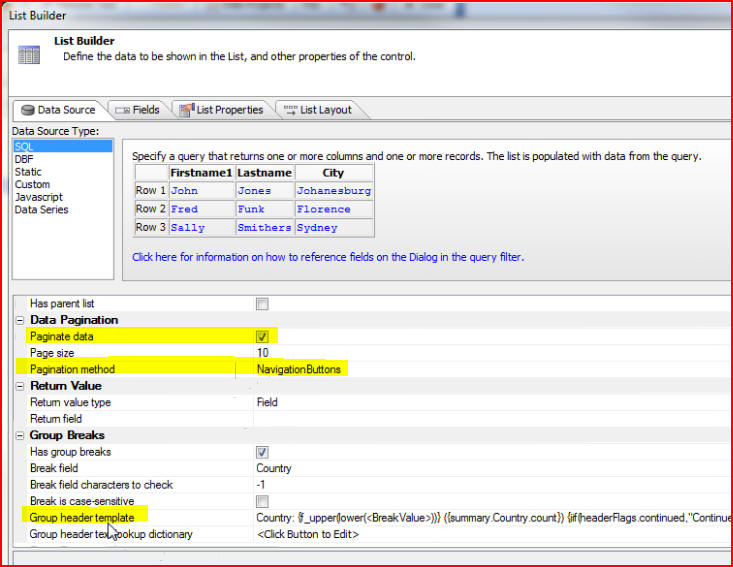This screenshot has width=733, height=567.
Task: Toggle the Has parent list checkbox
Action: 262,304
